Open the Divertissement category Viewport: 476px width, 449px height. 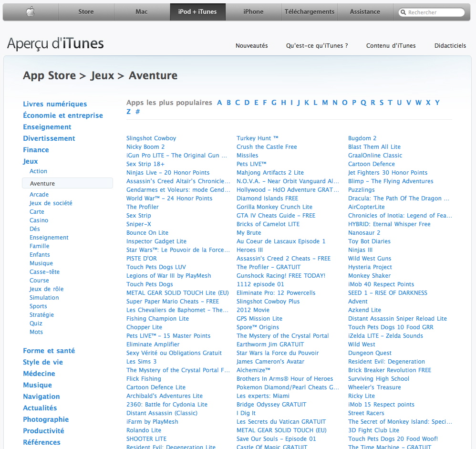pos(49,138)
